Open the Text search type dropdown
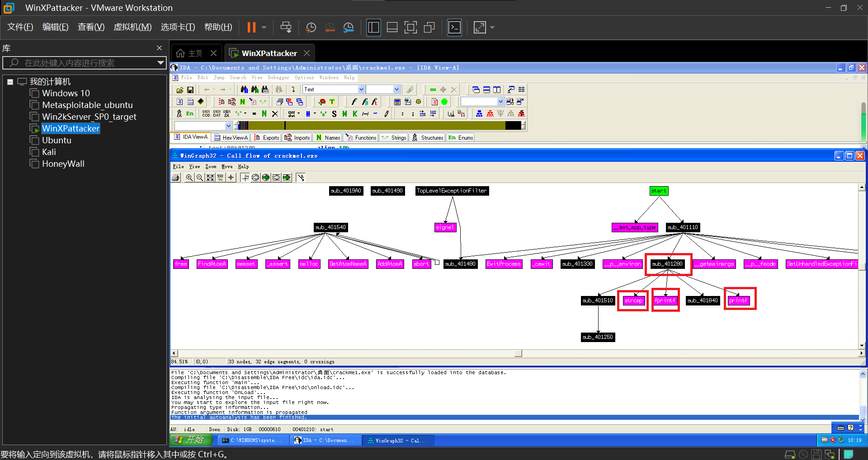Image resolution: width=868 pixels, height=460 pixels. tap(361, 89)
